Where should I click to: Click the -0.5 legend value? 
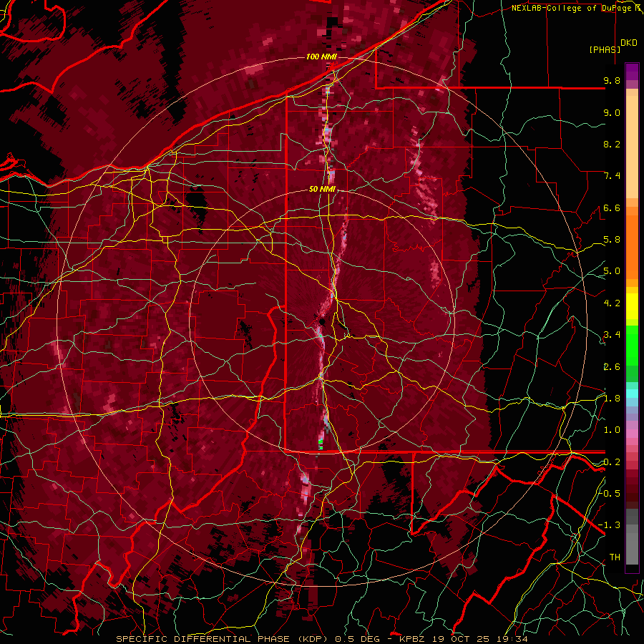[609, 493]
